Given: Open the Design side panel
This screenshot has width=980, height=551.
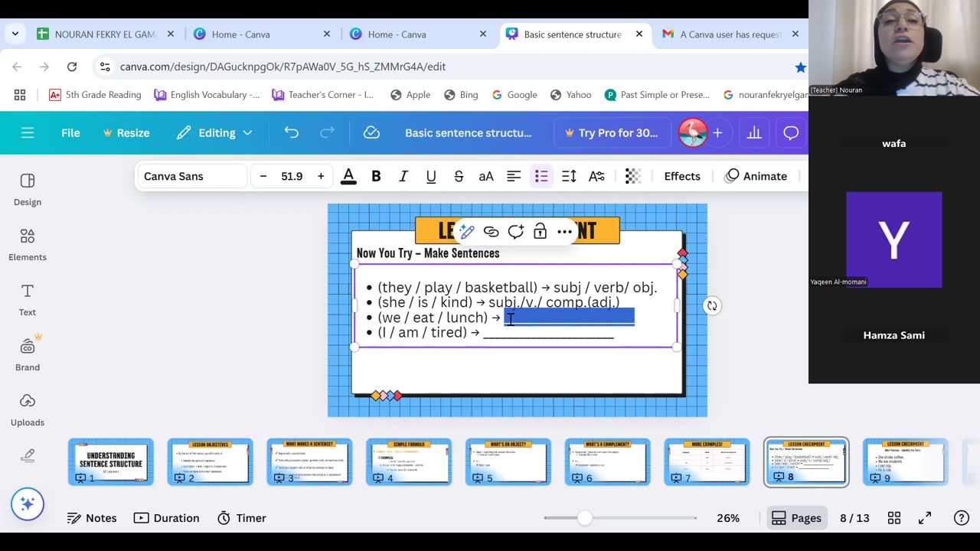Looking at the screenshot, I should pos(28,189).
